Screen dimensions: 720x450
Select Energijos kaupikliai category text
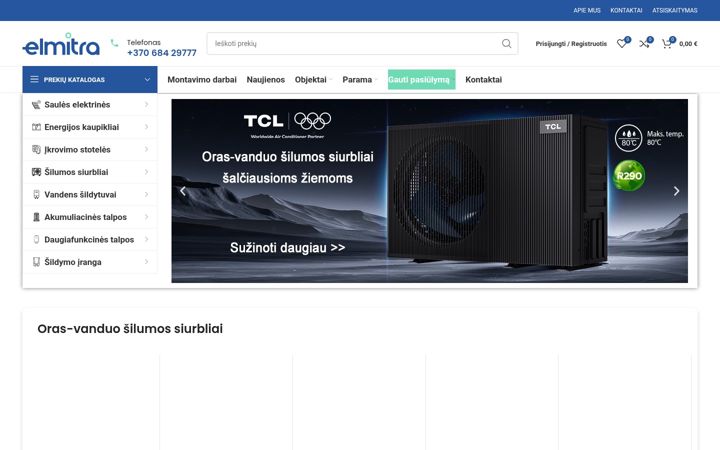click(x=82, y=127)
